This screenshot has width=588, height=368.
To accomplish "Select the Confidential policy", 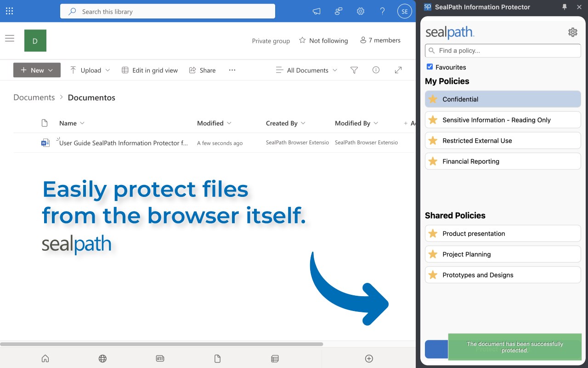I will tap(503, 99).
